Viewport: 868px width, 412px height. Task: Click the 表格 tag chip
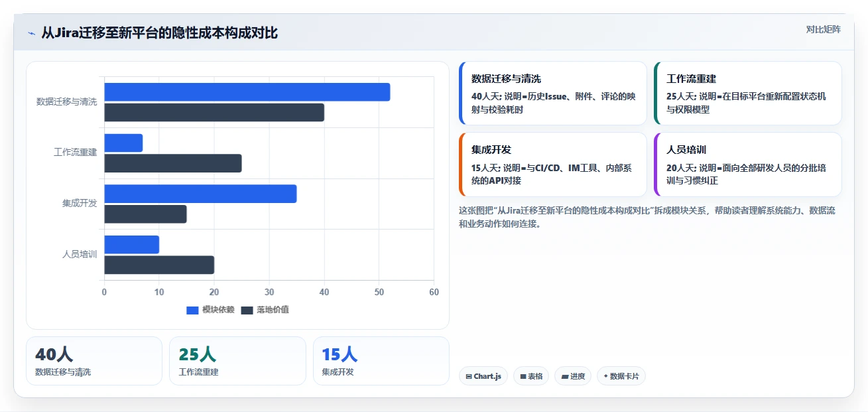tap(531, 376)
